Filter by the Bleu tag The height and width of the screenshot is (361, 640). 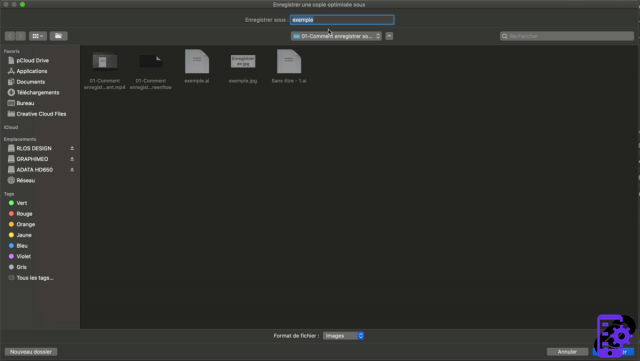point(22,245)
